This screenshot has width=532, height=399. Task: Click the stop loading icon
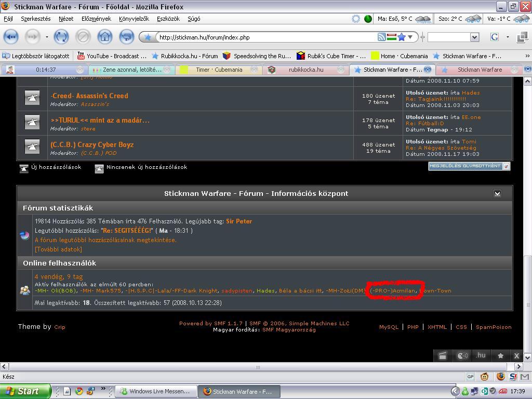coord(83,37)
